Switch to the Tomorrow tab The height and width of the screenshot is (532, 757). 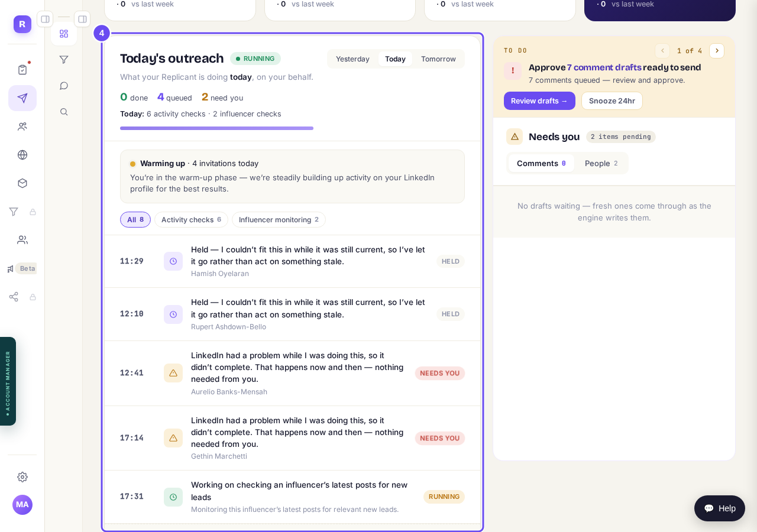point(438,59)
